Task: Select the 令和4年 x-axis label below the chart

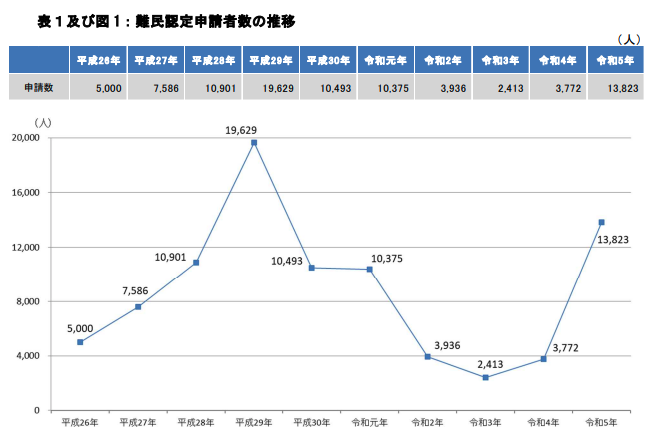Action: 543,423
